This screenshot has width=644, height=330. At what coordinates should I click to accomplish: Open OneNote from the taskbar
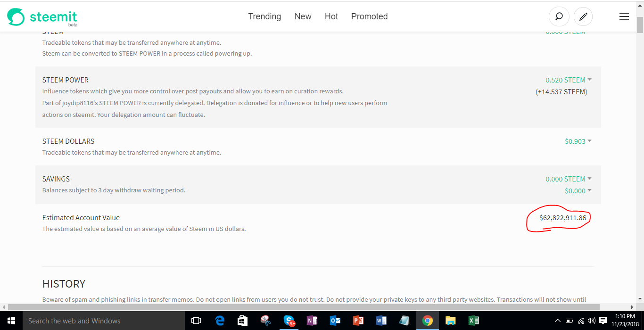pyautogui.click(x=312, y=321)
